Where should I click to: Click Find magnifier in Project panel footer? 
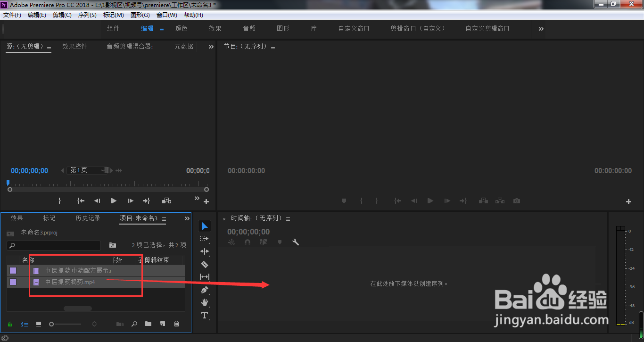pyautogui.click(x=134, y=324)
